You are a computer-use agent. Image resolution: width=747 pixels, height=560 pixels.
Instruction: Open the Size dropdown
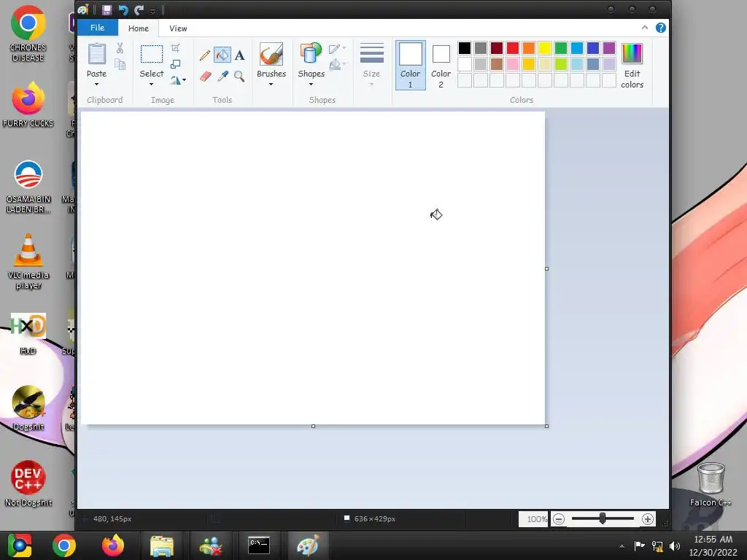pyautogui.click(x=371, y=65)
